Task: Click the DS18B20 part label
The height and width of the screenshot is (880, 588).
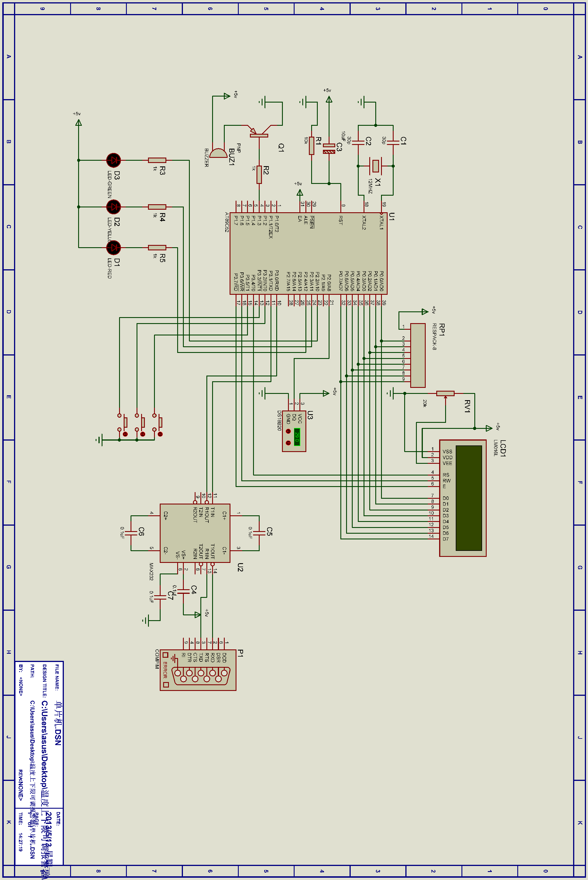Action: coord(279,420)
